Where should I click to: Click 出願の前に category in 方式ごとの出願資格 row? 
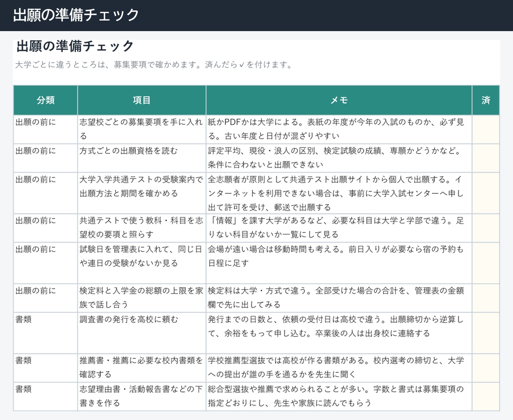[x=46, y=158]
